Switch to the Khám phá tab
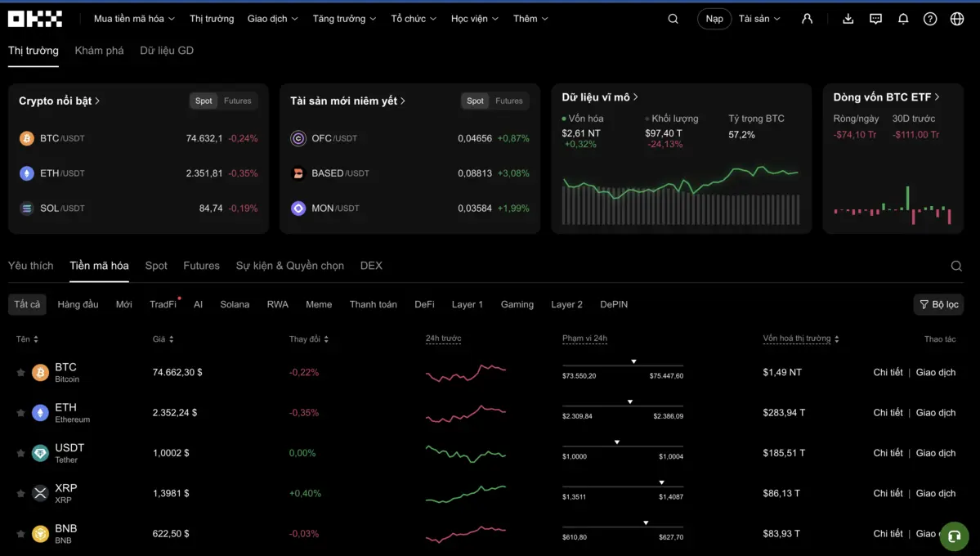 point(99,50)
